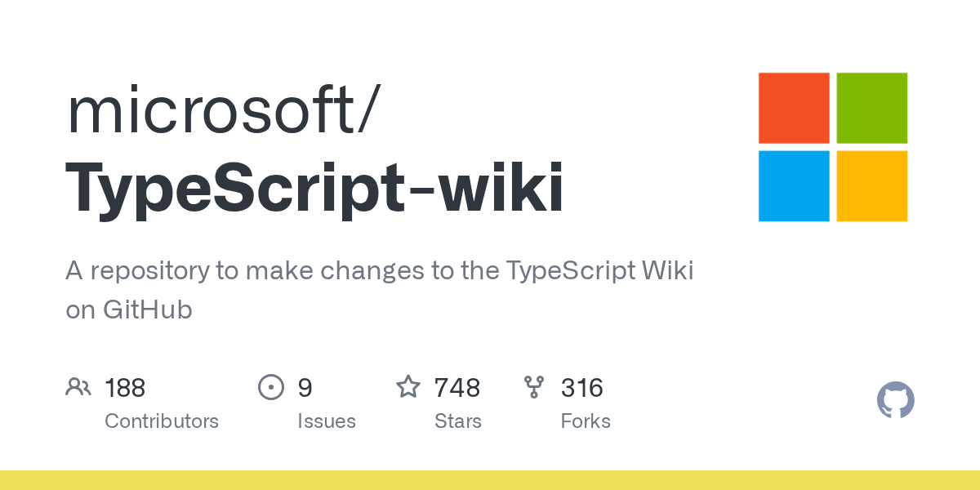Click the yellow square of Microsoft logo
Screen dimensions: 980x490
point(871,185)
